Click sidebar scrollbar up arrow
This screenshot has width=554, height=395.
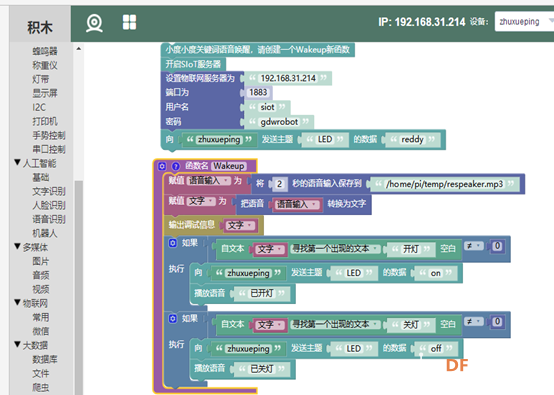pos(78,49)
